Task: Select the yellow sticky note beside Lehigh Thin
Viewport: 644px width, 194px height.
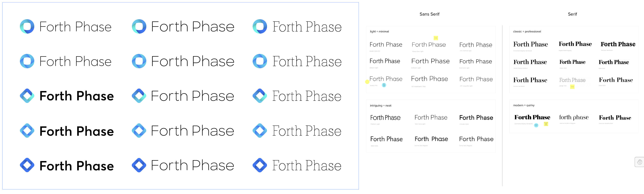Action: (572, 87)
